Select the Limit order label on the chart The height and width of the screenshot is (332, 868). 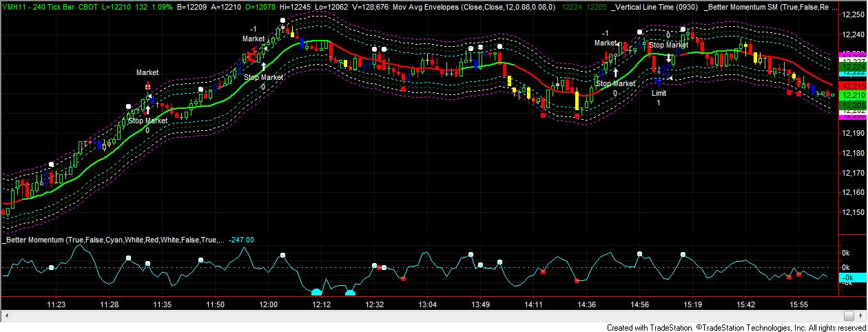(659, 93)
